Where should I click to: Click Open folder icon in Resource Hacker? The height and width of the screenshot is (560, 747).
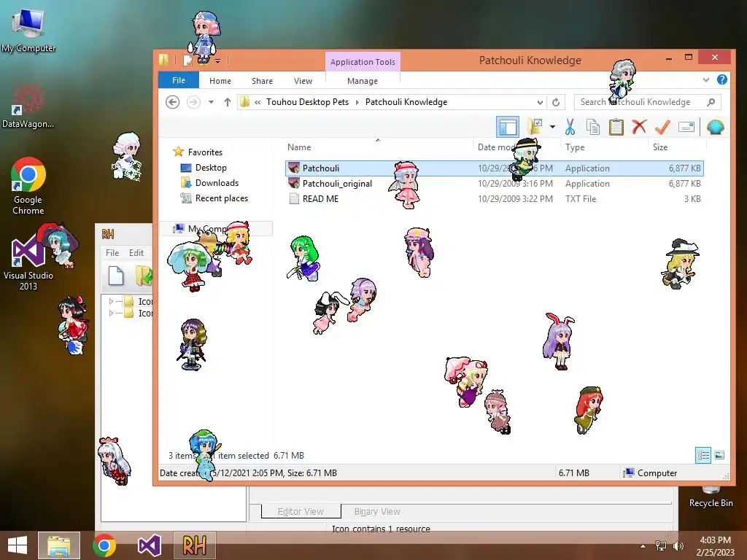[144, 276]
